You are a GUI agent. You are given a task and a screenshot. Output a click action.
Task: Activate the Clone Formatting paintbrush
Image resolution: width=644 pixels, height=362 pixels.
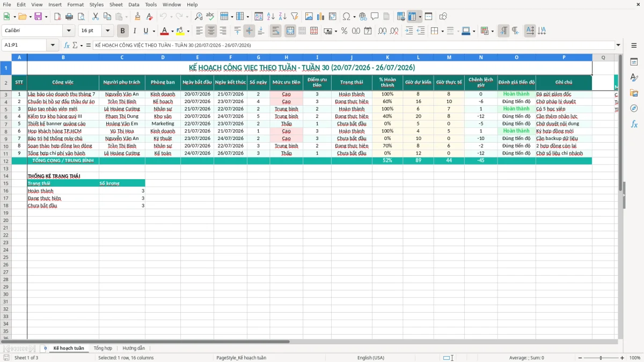tap(138, 17)
